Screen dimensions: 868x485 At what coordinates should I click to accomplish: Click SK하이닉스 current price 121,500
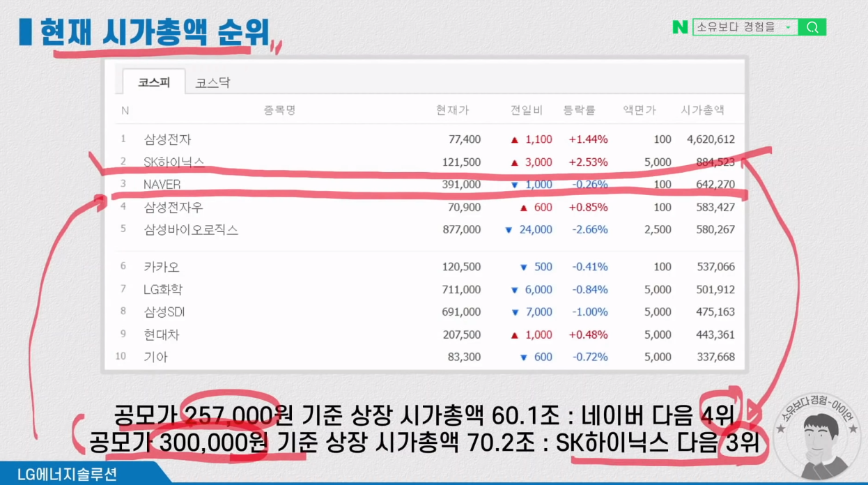pyautogui.click(x=461, y=162)
